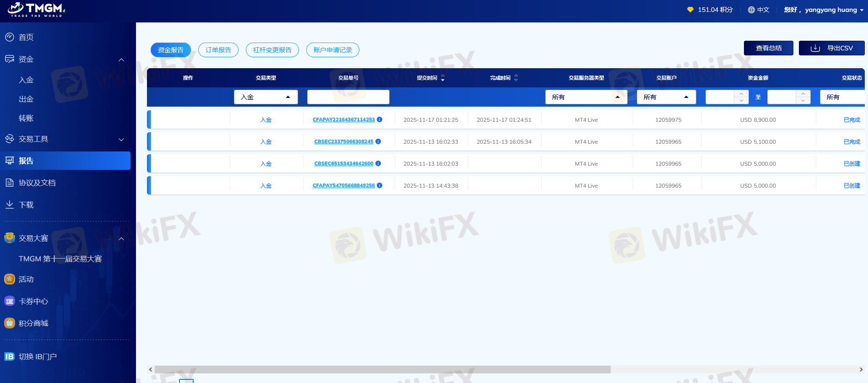This screenshot has width=868, height=383.
Task: Click the 卡券中心 coupon icon
Action: coord(9,301)
